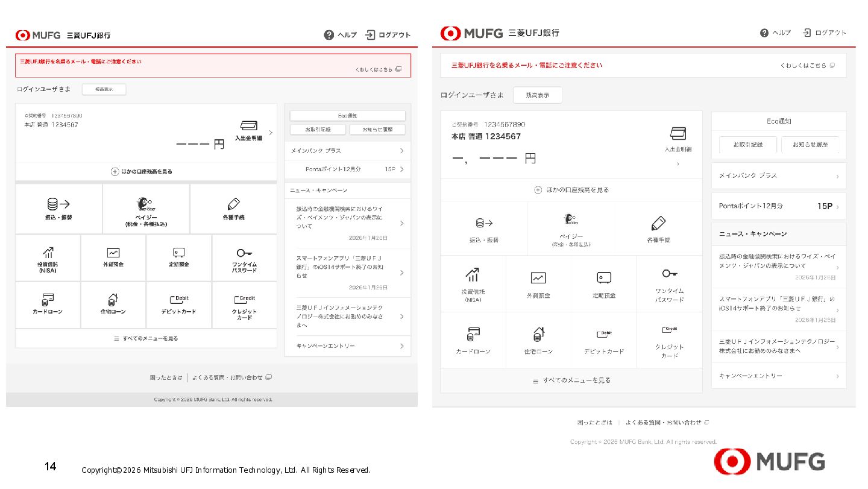
Task: Open ワイズ・ペイメンツ・ジャパン news item in right-hand screen
Action: (779, 267)
